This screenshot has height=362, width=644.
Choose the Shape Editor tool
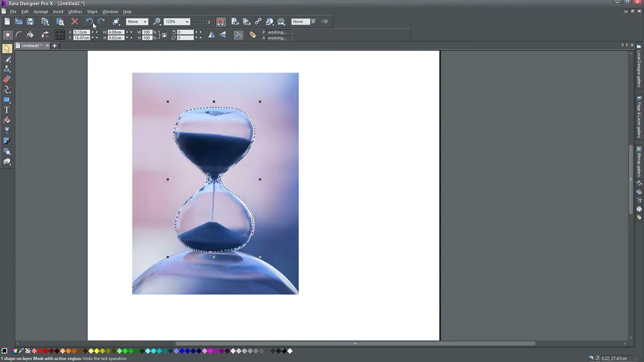click(x=7, y=89)
